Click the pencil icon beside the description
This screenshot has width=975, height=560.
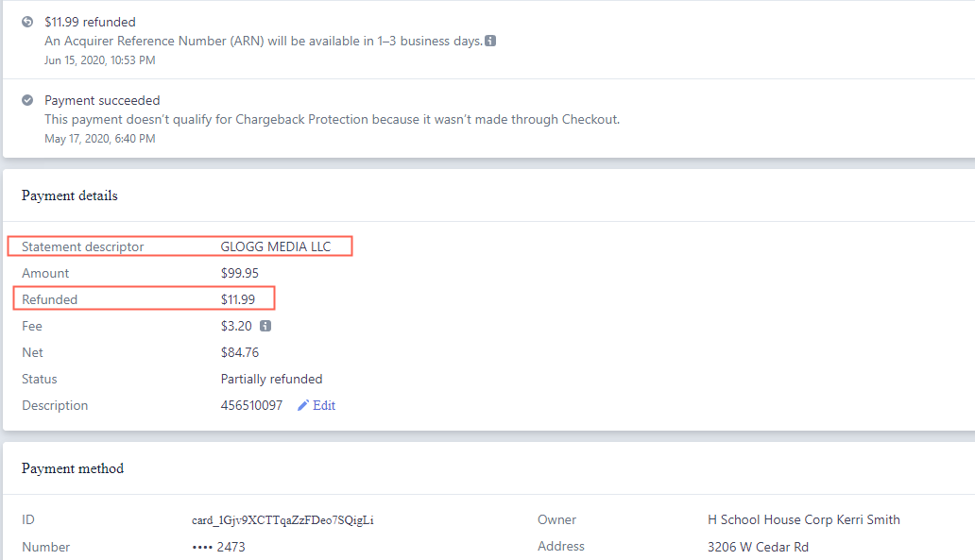coord(303,405)
